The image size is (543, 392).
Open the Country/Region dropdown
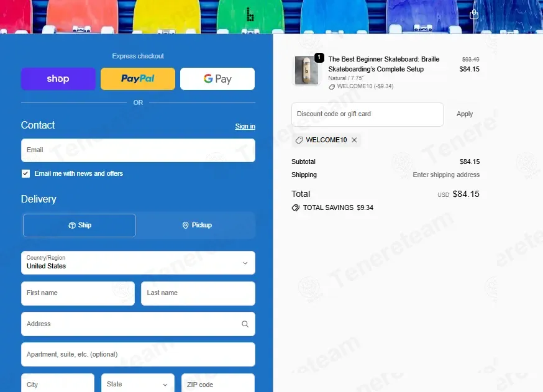coord(138,263)
